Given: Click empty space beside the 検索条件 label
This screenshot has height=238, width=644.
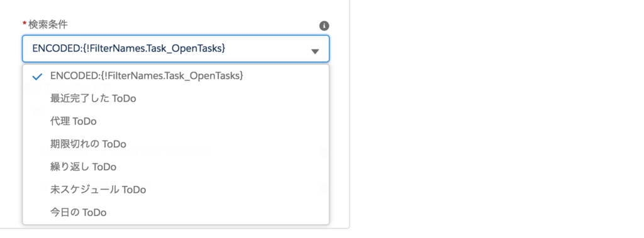Looking at the screenshot, I should pos(193,25).
